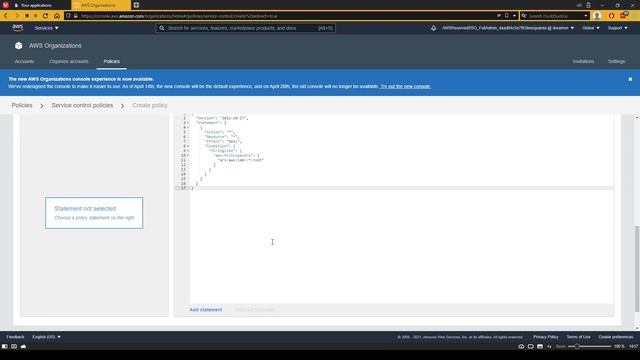Collapse the code fold on line 8

point(188,146)
